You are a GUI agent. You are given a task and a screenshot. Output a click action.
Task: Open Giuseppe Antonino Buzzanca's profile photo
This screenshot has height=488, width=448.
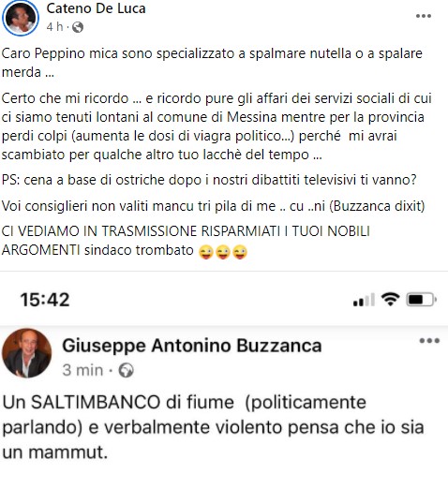[26, 353]
